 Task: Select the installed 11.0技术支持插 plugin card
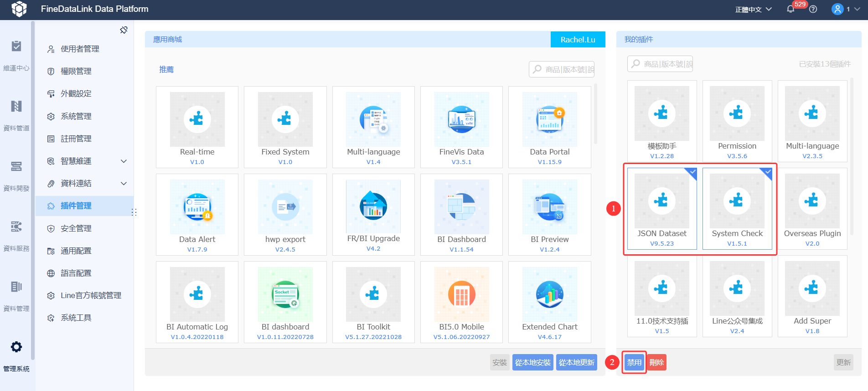point(662,296)
